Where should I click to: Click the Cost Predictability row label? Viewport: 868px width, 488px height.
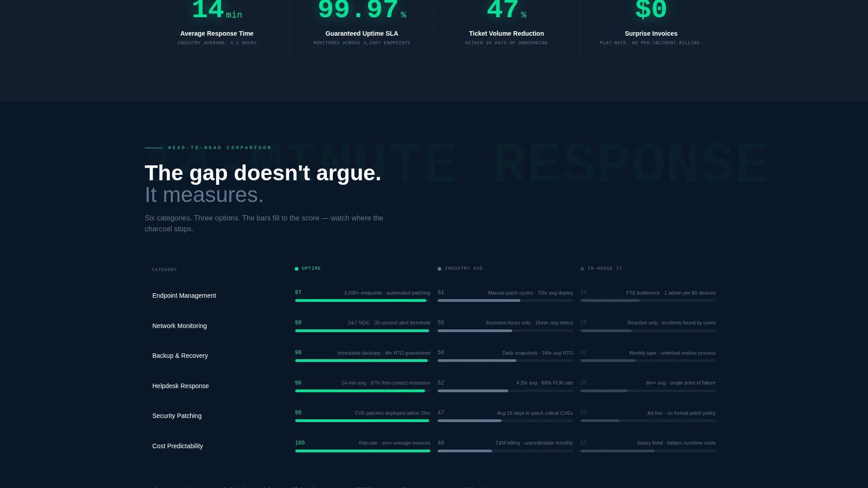click(x=178, y=446)
